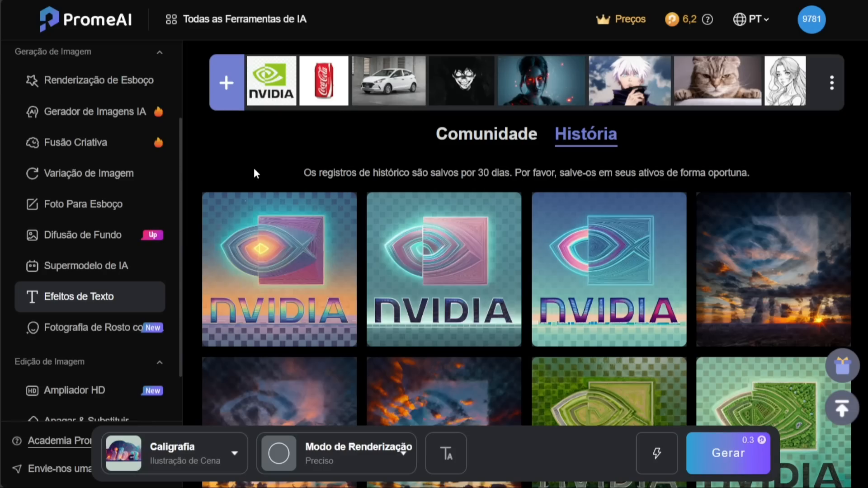The image size is (868, 488).
Task: Collapse the Geração de Imagem section
Action: point(160,52)
